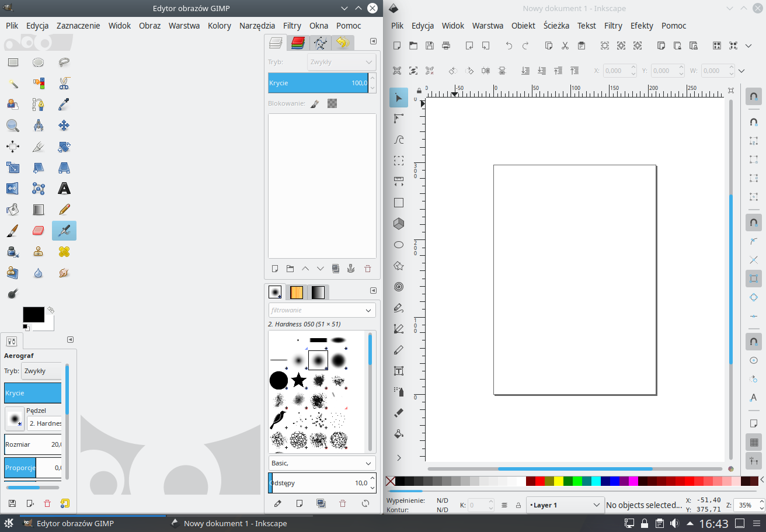This screenshot has width=766, height=532.
Task: Select GIMP Free Select lasso tool
Action: point(64,62)
